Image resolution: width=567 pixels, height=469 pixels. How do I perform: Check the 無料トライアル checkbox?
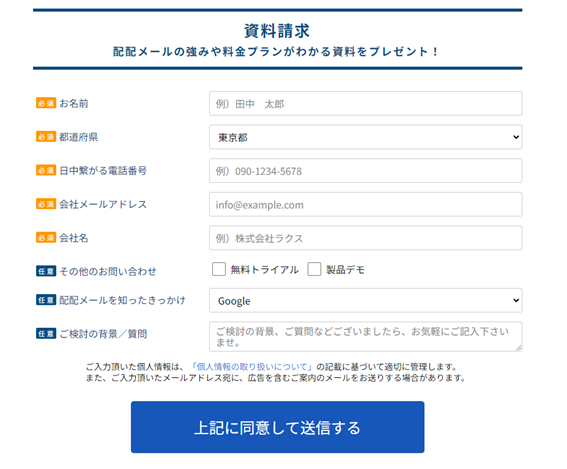click(x=219, y=269)
